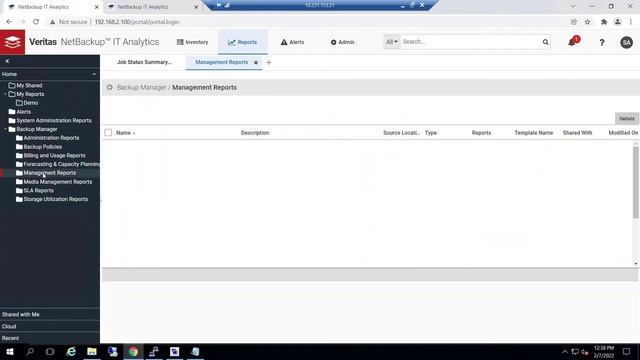Open Backup Policies folder
The image size is (640, 360).
[x=39, y=147]
